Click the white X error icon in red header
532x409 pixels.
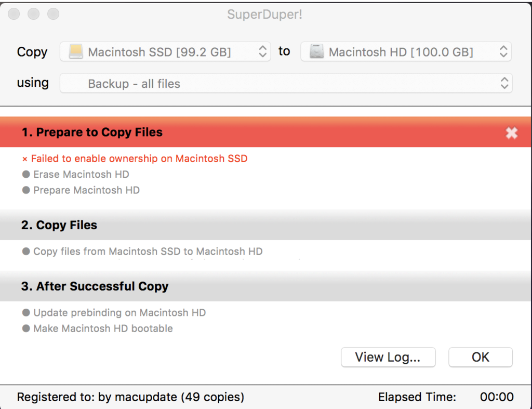click(512, 133)
